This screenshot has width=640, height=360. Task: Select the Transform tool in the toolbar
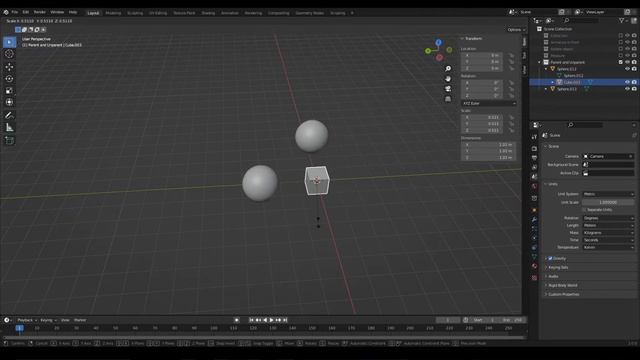pyautogui.click(x=9, y=102)
